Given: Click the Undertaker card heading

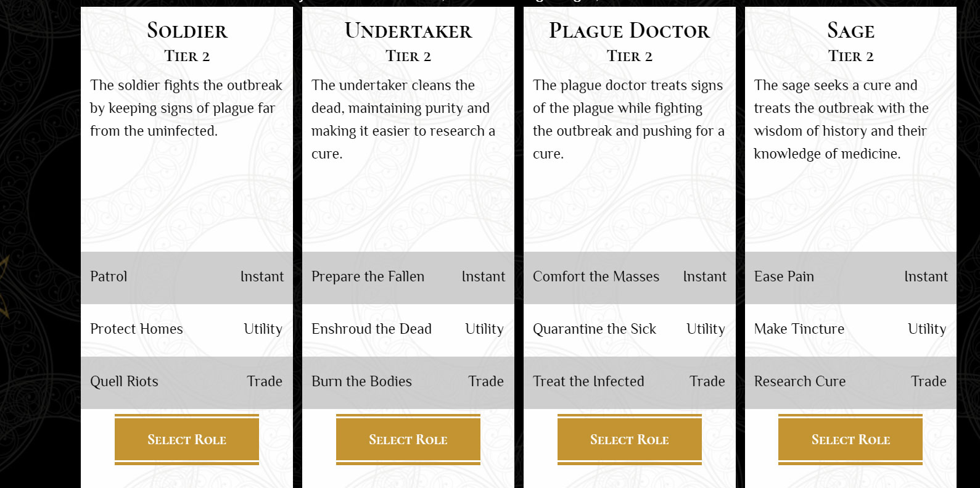Looking at the screenshot, I should tap(408, 30).
